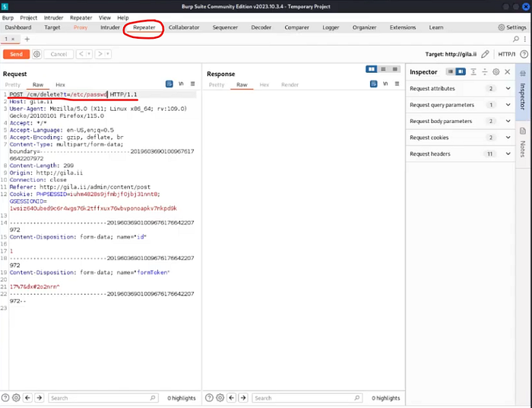Viewport: 532px width, 408px height.
Task: Expand Request query parameters section
Action: (x=461, y=105)
